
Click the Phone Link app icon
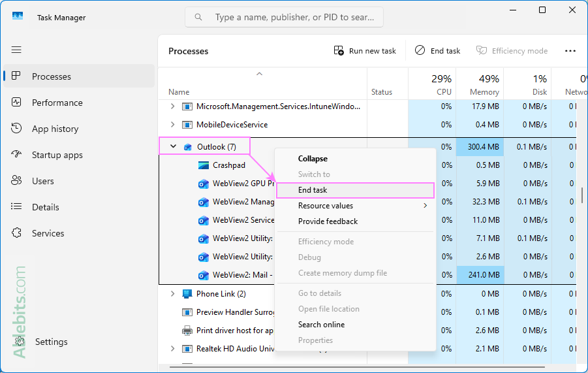pos(187,294)
